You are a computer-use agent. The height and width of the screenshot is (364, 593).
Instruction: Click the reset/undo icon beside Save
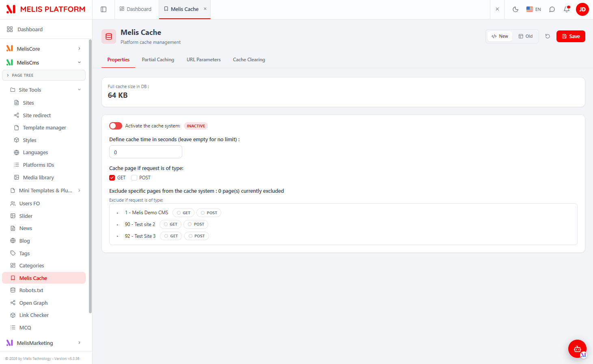point(548,36)
